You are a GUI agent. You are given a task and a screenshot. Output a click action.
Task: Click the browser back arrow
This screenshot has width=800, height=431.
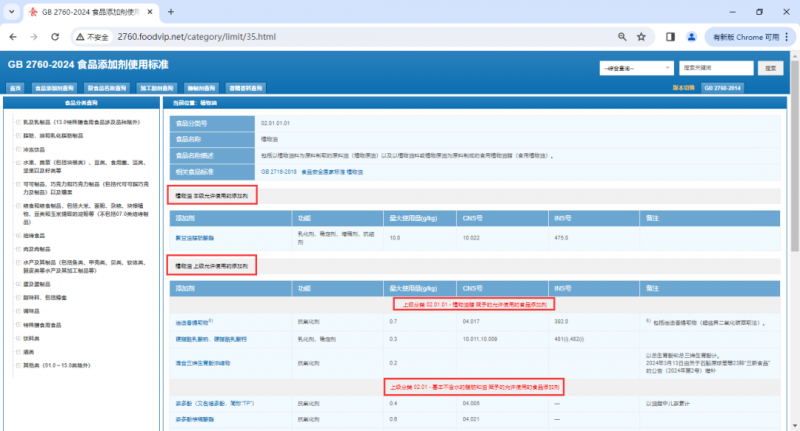13,36
